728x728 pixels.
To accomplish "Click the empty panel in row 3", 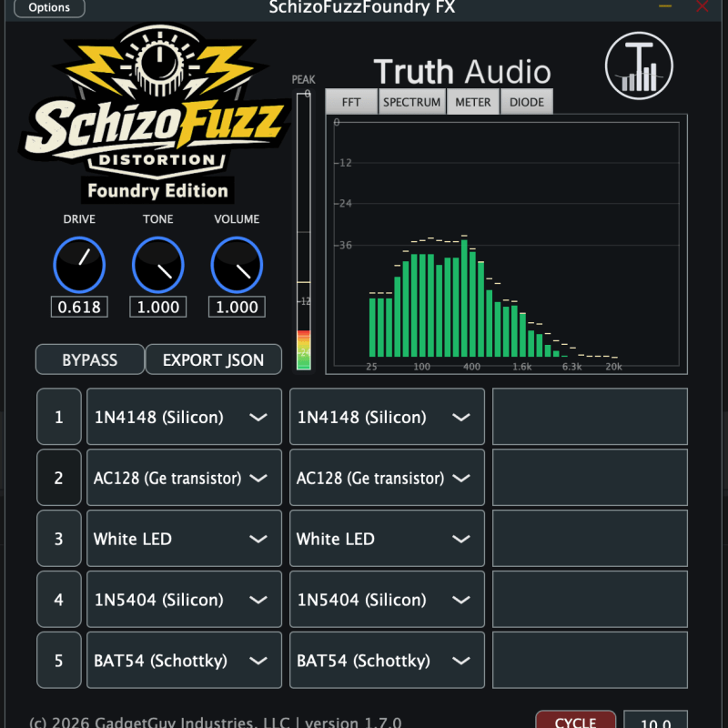I will coord(590,539).
